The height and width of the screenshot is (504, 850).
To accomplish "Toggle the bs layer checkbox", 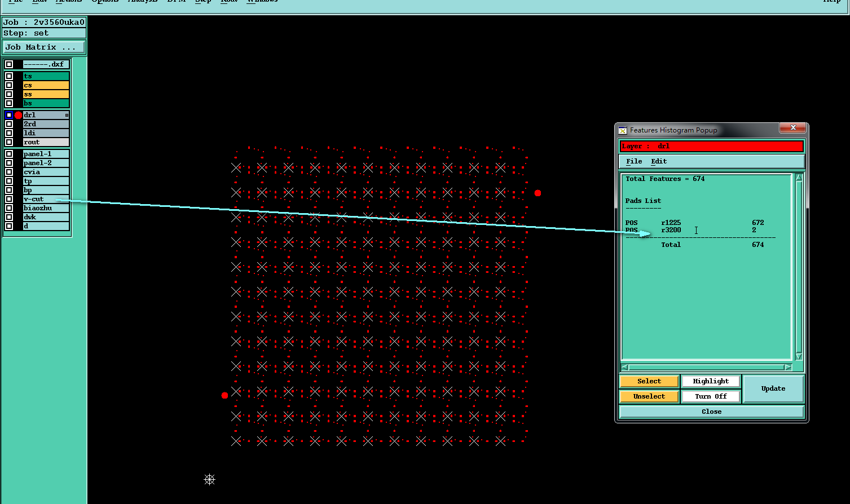I will [9, 103].
